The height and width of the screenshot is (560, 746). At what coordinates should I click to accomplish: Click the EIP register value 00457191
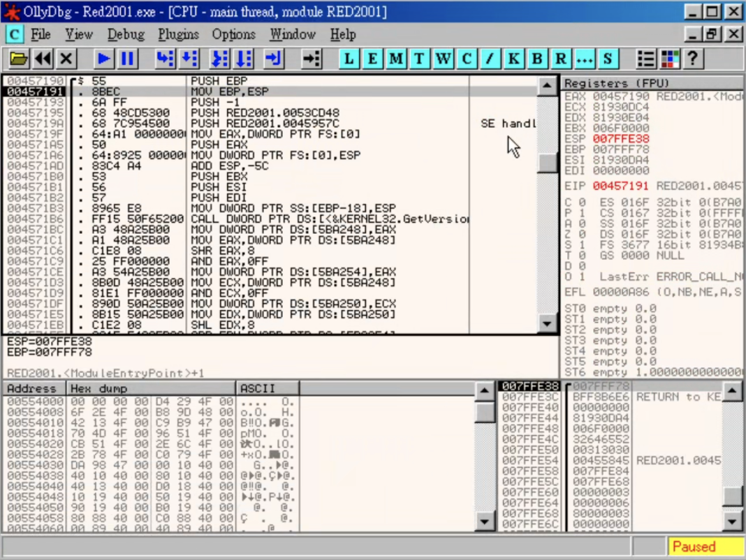tap(620, 186)
